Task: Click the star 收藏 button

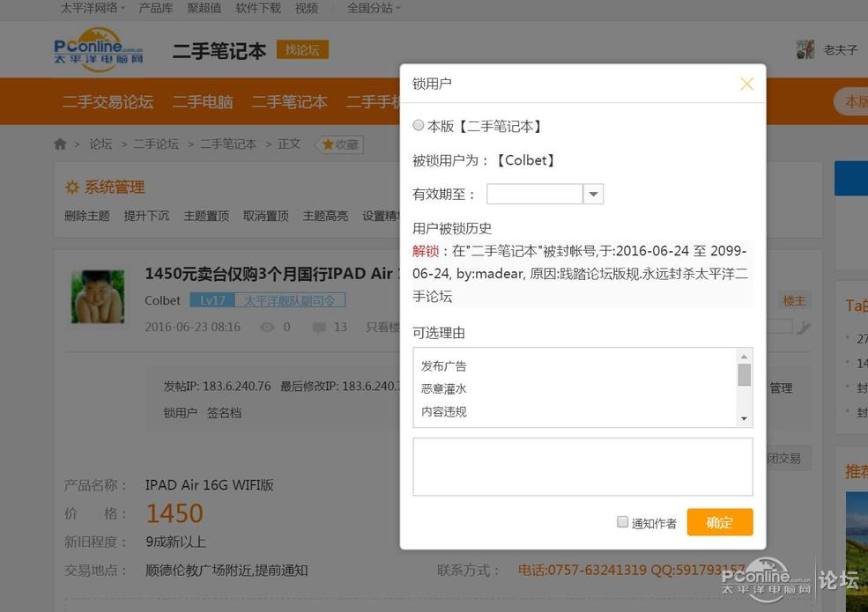Action: (340, 144)
